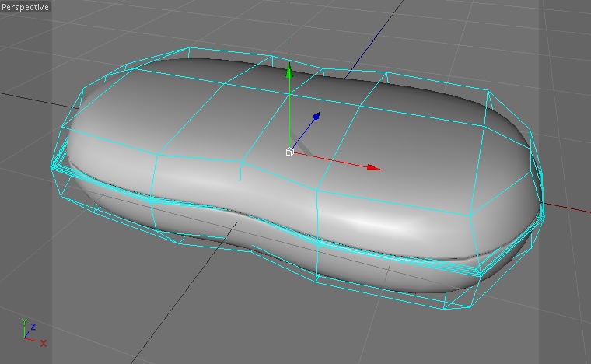Select the cage vertex at the front center pinch
This screenshot has height=364, width=591.
click(241, 162)
